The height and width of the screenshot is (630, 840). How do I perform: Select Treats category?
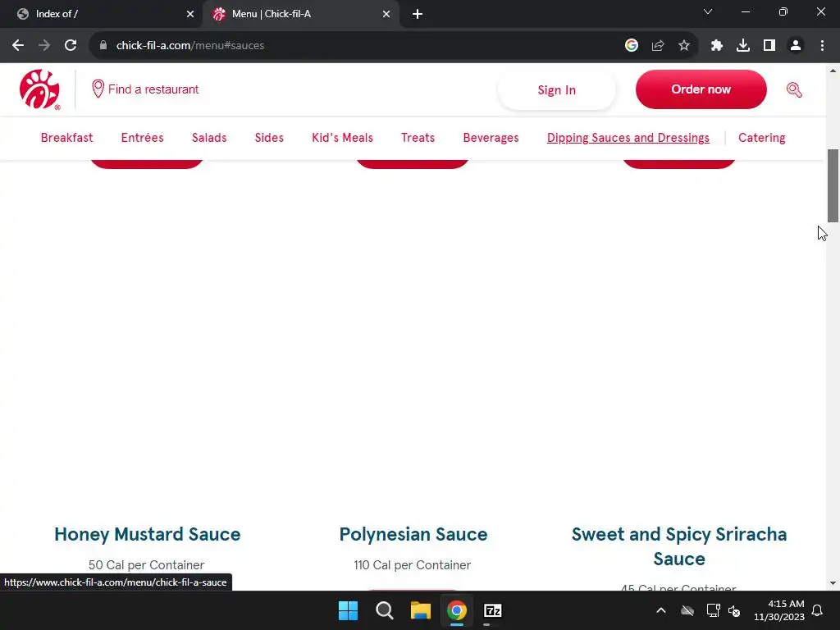click(418, 138)
